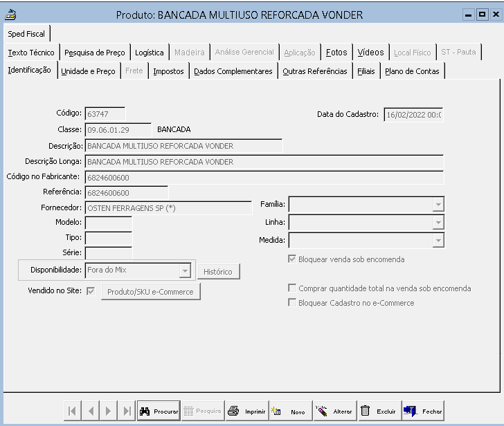504x426 pixels.
Task: Open the Impostos tab
Action: (x=168, y=71)
